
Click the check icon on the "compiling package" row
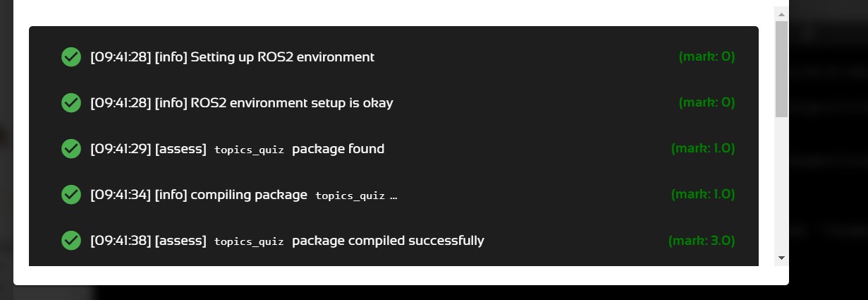click(x=71, y=195)
